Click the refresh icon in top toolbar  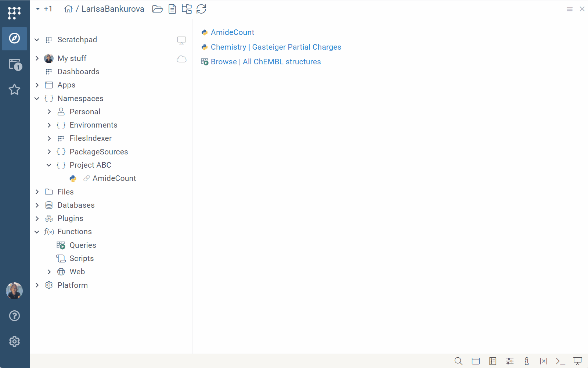(x=201, y=9)
